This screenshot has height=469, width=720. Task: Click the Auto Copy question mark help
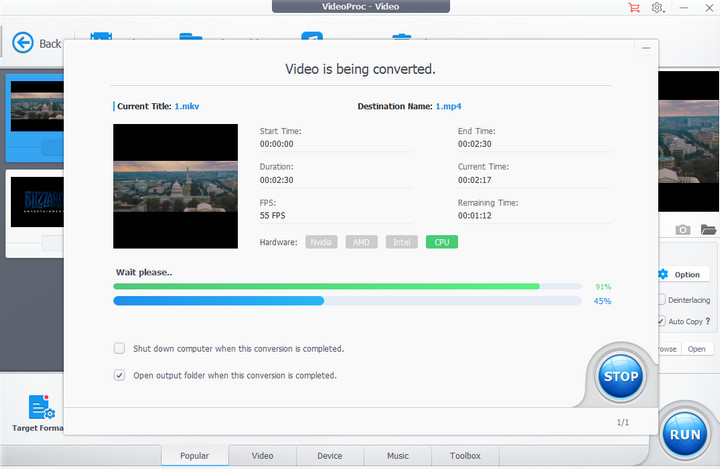tap(708, 321)
